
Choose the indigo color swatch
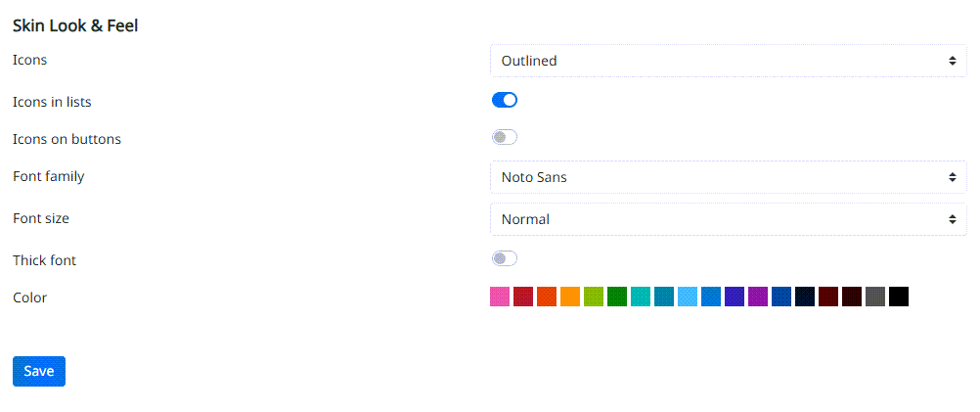point(735,297)
